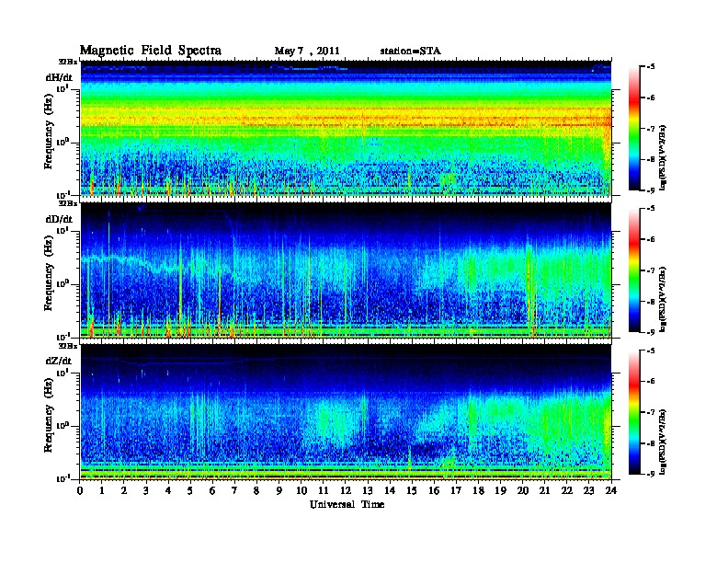Click the "-9" value on dH/dt colorbar

tap(650, 190)
